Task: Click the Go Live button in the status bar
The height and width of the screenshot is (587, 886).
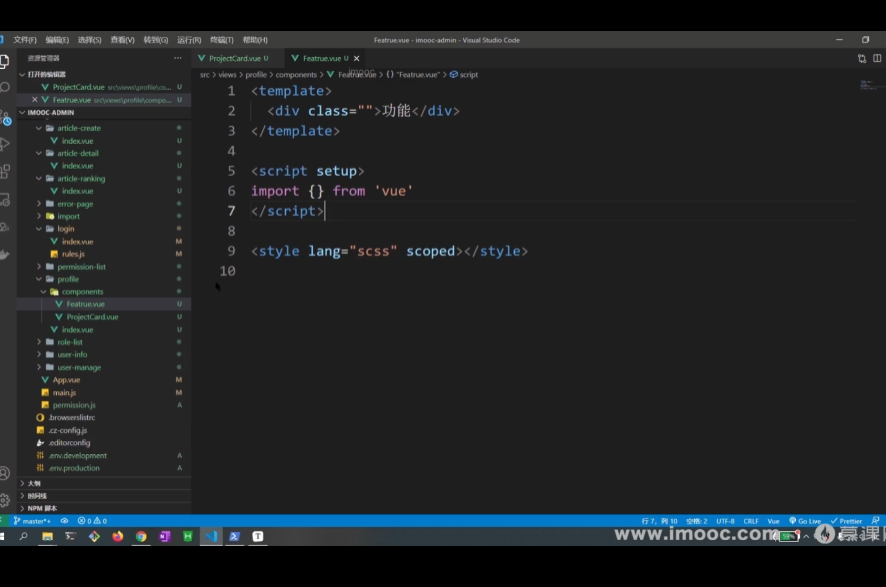Action: click(805, 521)
